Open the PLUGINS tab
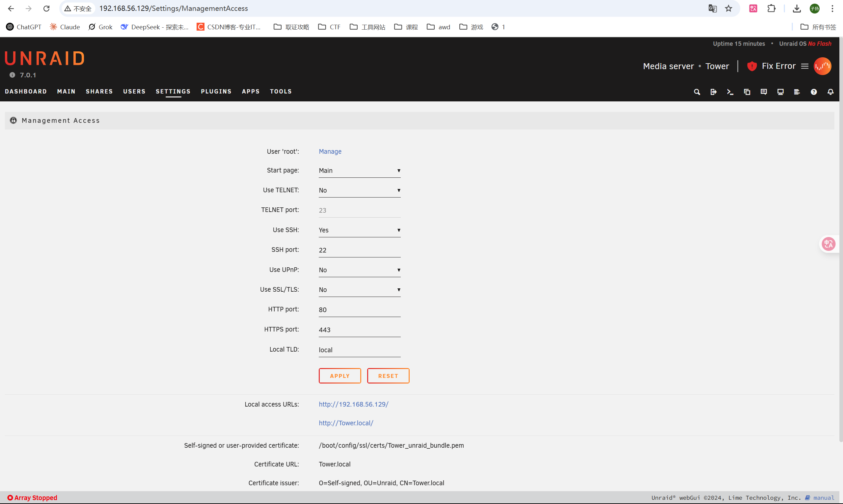 pyautogui.click(x=216, y=92)
